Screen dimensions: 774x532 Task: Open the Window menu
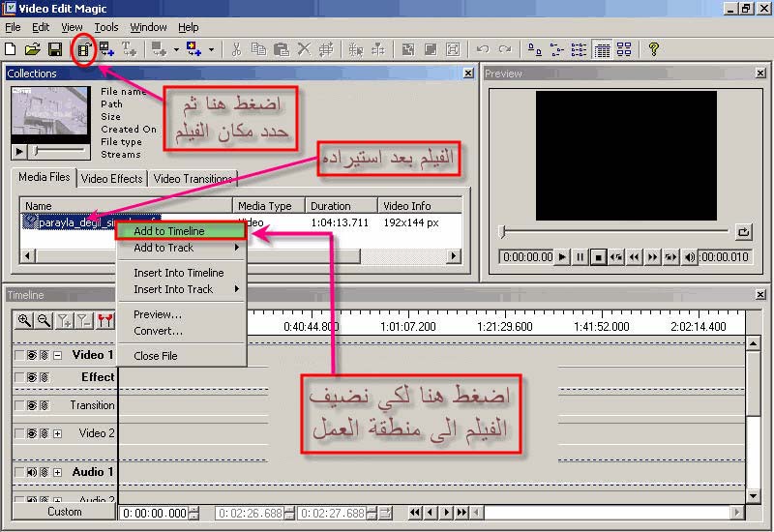pos(148,27)
